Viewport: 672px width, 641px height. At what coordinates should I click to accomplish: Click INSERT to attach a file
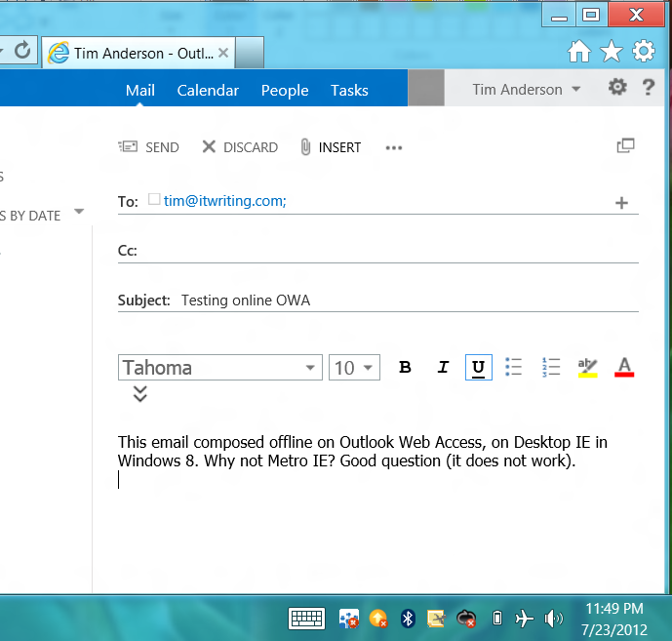pos(331,147)
